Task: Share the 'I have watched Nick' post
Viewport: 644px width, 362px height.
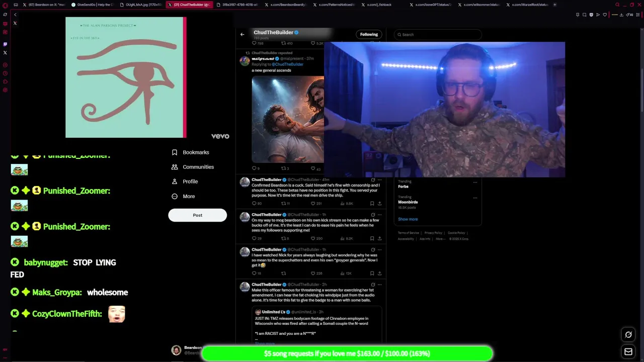Action: (x=380, y=274)
